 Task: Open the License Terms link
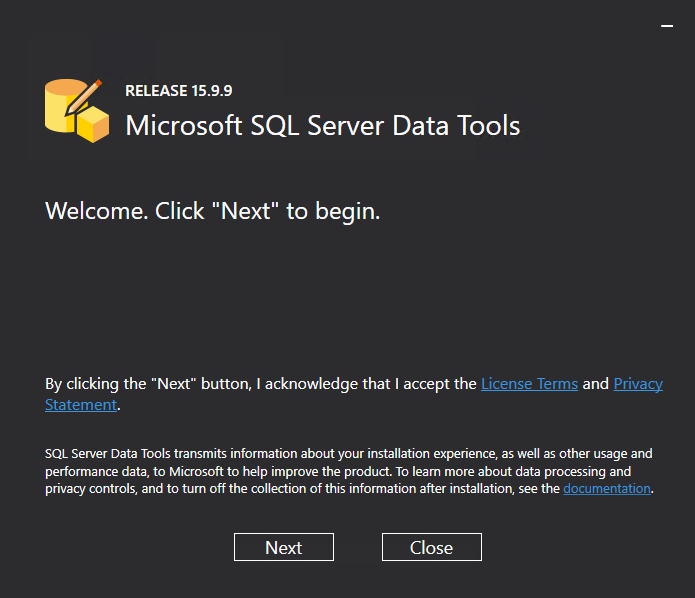click(529, 384)
